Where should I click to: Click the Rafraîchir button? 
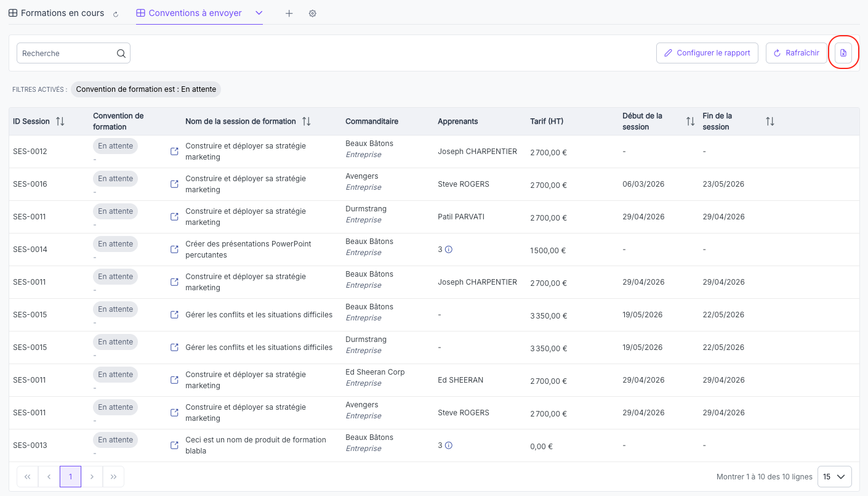point(797,53)
